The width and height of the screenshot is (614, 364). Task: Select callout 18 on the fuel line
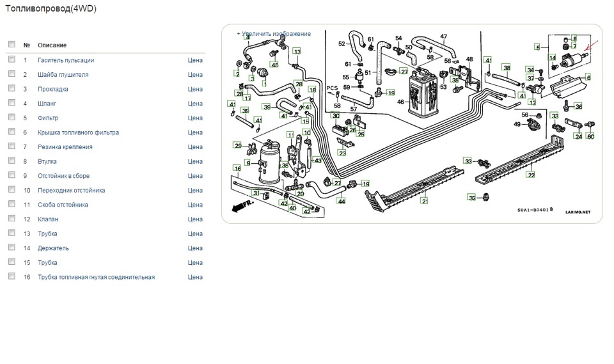point(312,90)
